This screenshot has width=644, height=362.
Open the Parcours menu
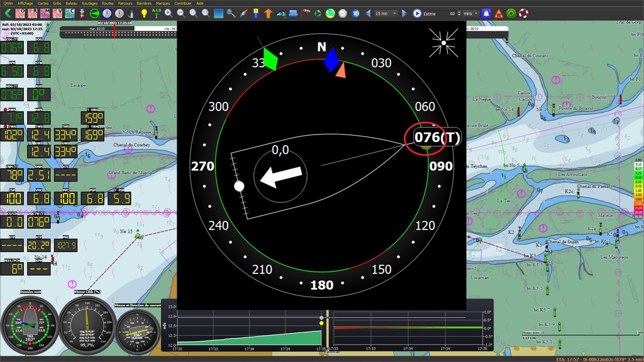coord(125,3)
